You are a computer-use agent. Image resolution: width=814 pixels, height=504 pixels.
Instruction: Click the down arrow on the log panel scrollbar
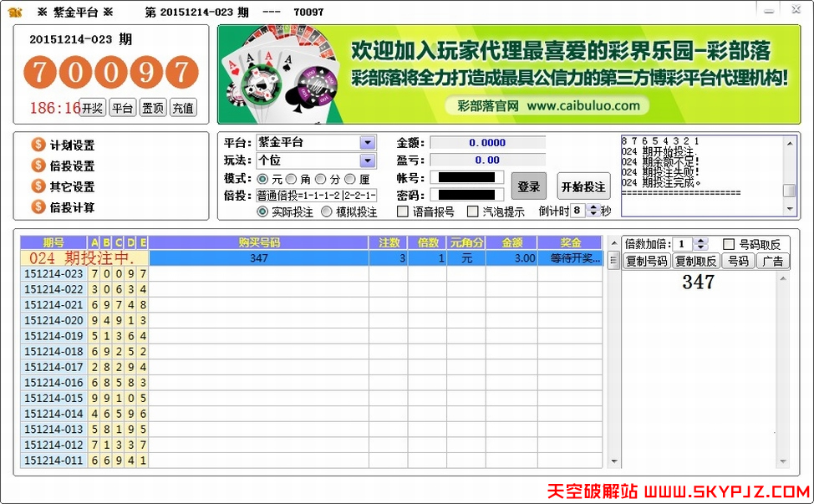(x=788, y=210)
